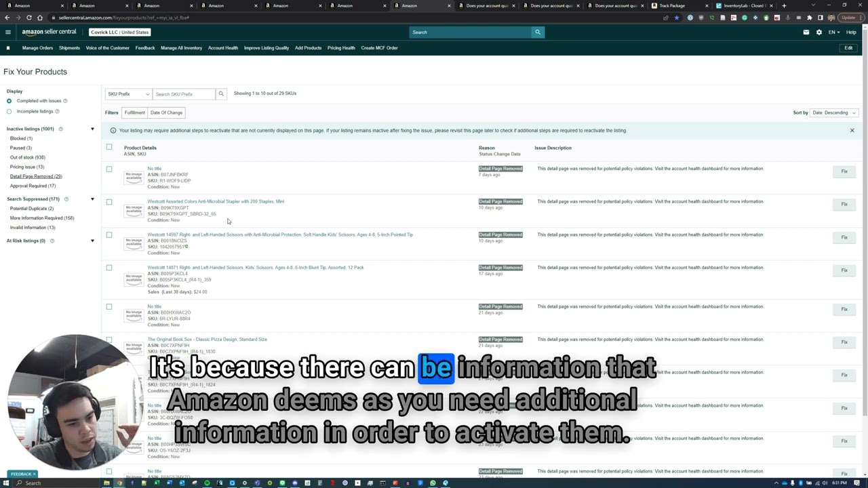Click the Fulfillment filter button
This screenshot has height=488, width=868.
pyautogui.click(x=134, y=113)
